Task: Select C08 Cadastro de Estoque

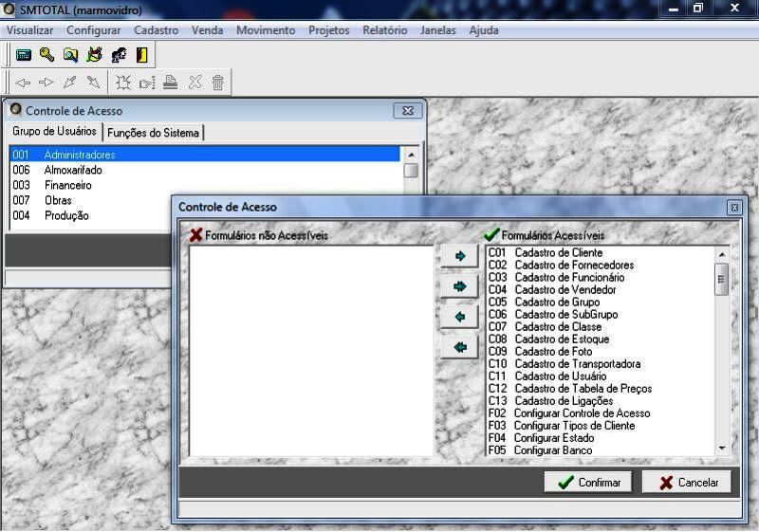Action: pyautogui.click(x=601, y=339)
